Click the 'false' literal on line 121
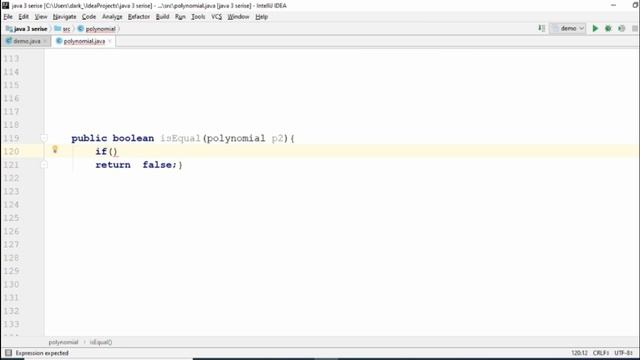 click(x=157, y=165)
